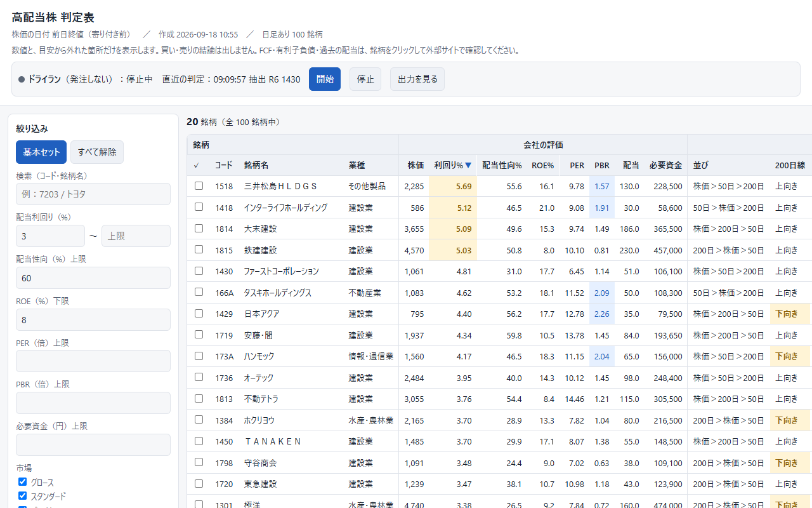Viewport: 812px width, 508px height.
Task: Sort by the 必要資金 column header
Action: [665, 166]
